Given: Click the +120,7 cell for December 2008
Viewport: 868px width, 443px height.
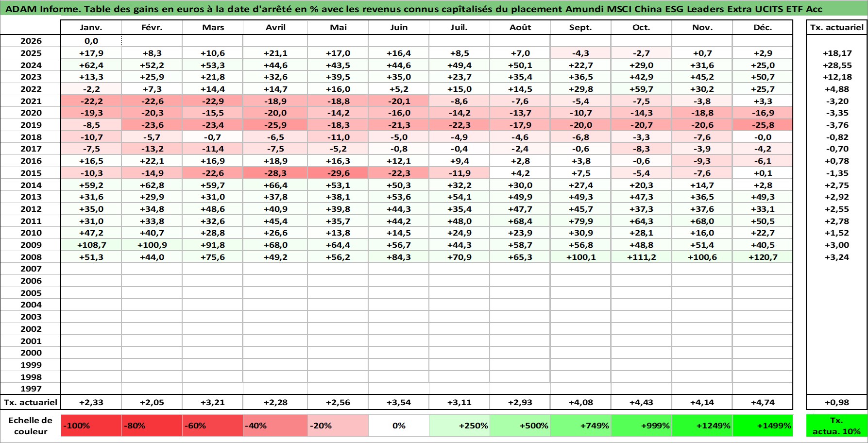Looking at the screenshot, I should click(763, 257).
